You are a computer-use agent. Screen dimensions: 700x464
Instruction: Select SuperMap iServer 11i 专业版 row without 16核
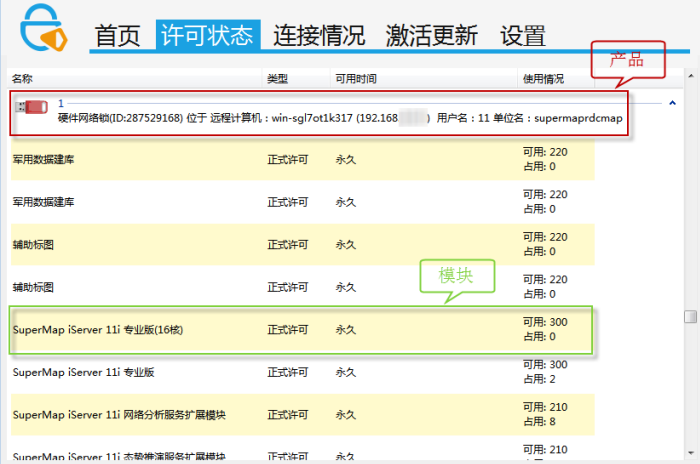click(x=303, y=372)
